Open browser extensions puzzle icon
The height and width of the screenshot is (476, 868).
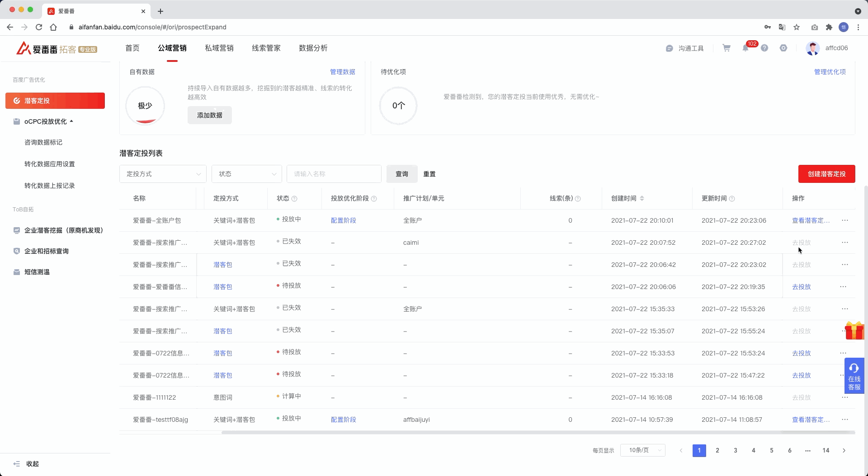pos(829,27)
